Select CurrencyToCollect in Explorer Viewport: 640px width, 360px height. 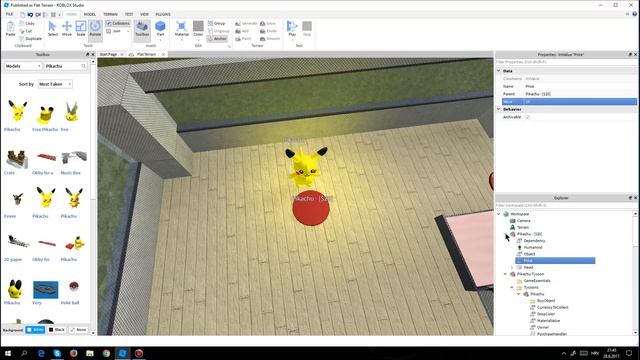click(x=552, y=307)
